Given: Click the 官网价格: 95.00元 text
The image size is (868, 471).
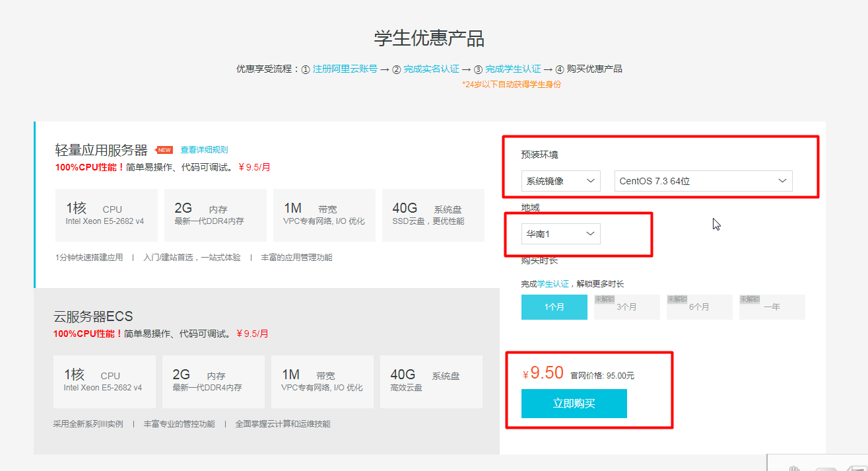Looking at the screenshot, I should 602,376.
